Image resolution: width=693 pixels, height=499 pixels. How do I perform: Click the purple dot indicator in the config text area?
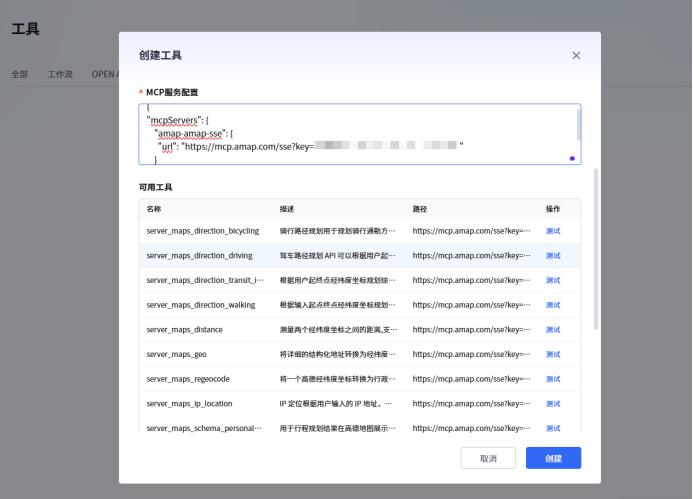click(x=572, y=158)
